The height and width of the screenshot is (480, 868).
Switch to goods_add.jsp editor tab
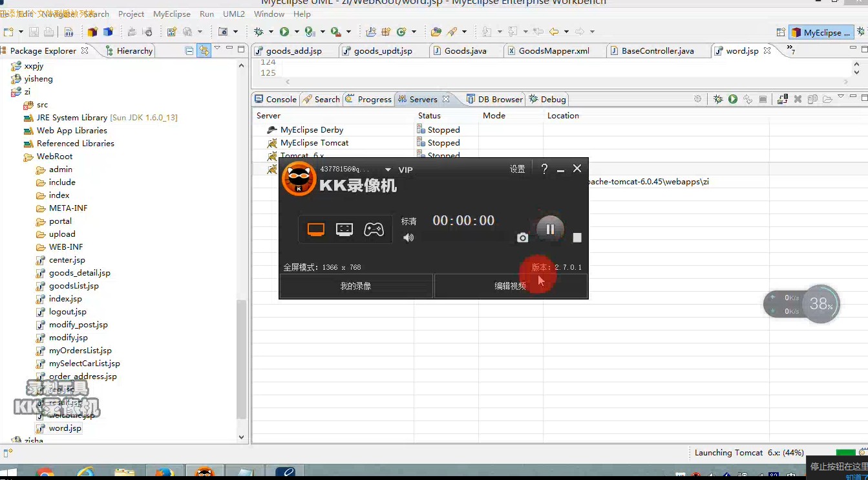coord(293,50)
